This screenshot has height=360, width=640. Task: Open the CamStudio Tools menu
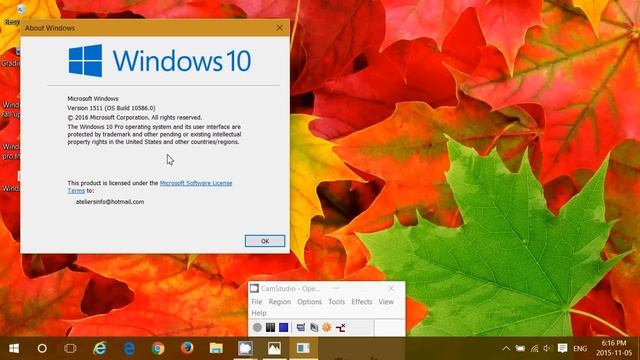pyautogui.click(x=336, y=302)
